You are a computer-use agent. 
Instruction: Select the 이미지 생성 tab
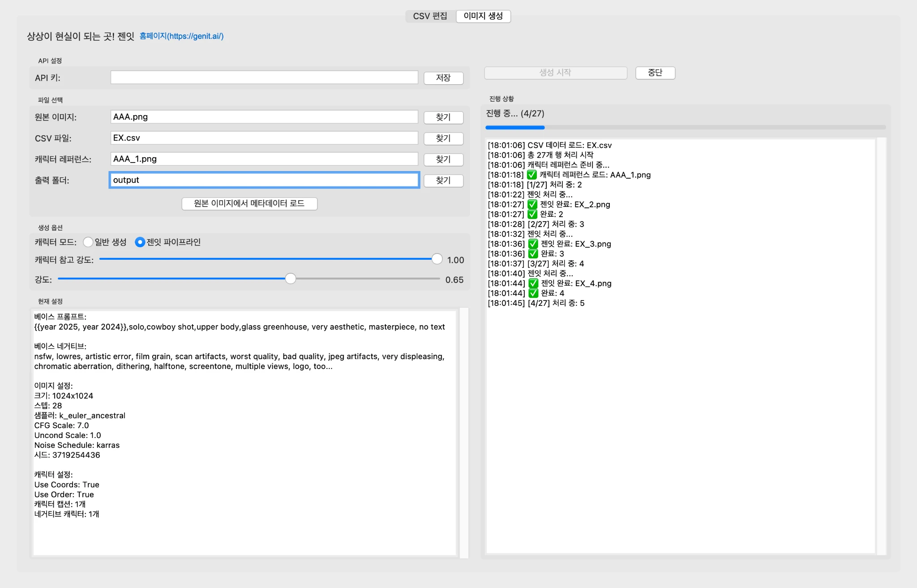(483, 16)
